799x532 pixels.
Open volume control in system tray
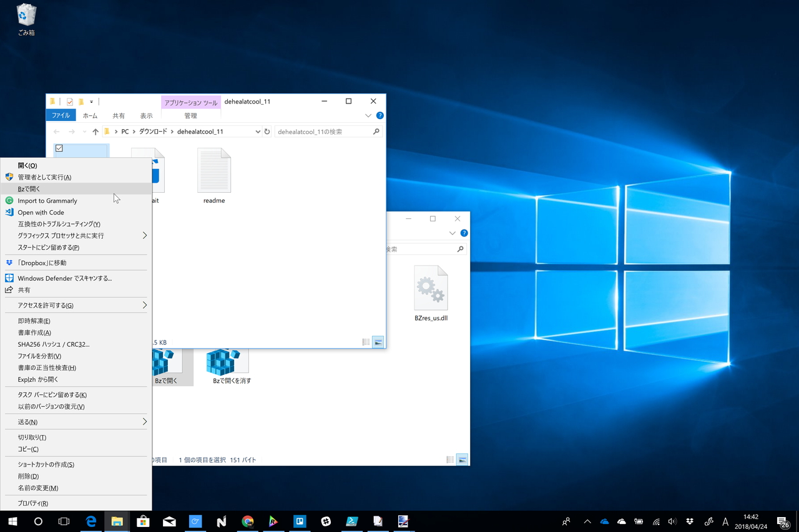672,521
